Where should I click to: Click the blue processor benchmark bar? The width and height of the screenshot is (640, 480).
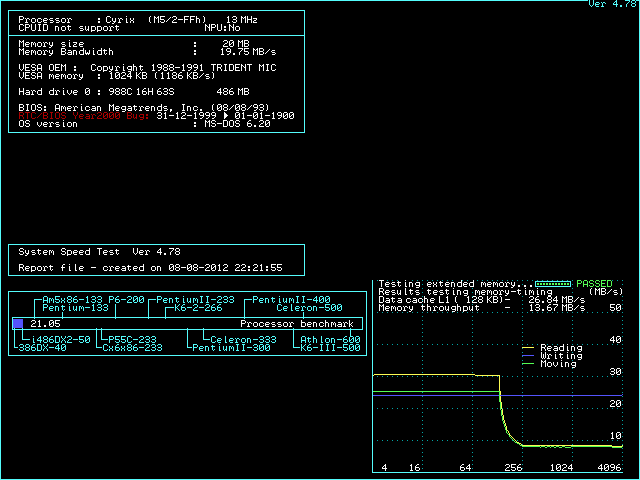pyautogui.click(x=18, y=324)
